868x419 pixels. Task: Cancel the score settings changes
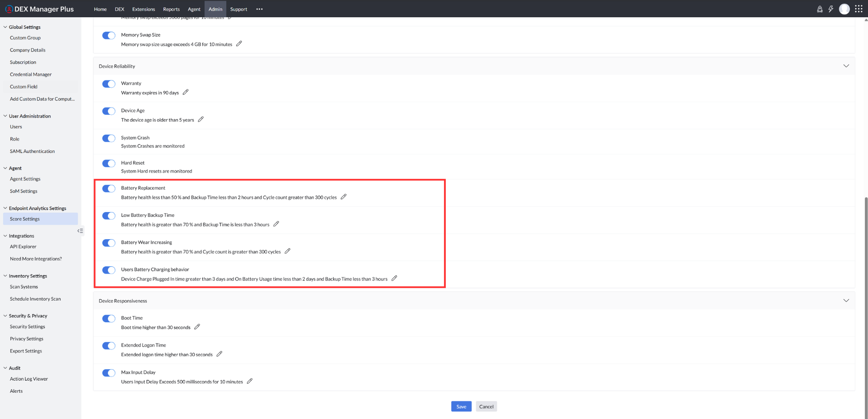coord(486,406)
